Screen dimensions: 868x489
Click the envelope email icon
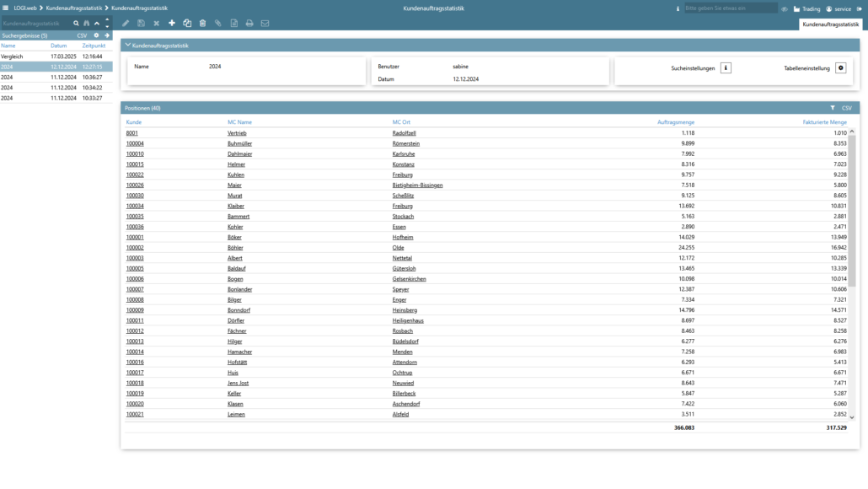tap(265, 24)
